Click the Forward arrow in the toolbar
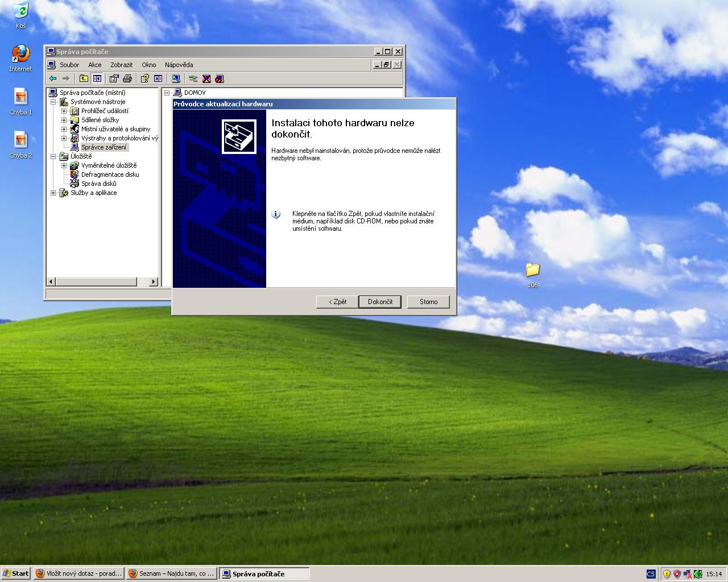The height and width of the screenshot is (582, 728). coord(66,78)
